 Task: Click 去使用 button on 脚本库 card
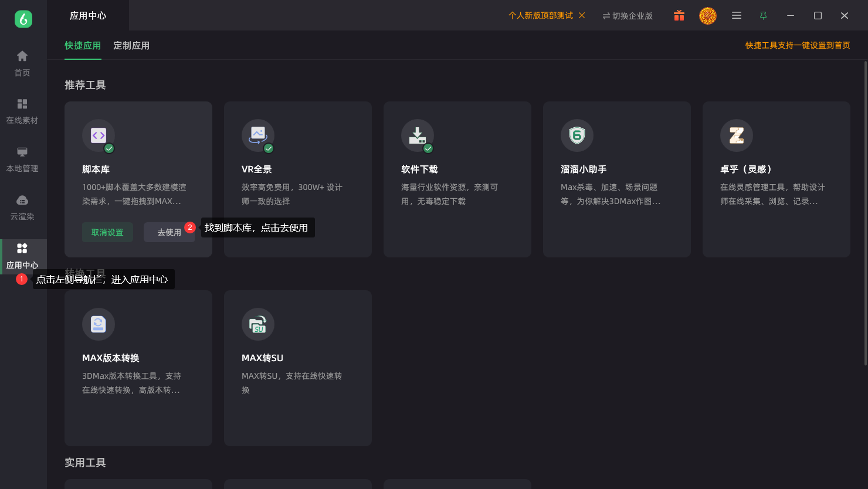point(169,232)
